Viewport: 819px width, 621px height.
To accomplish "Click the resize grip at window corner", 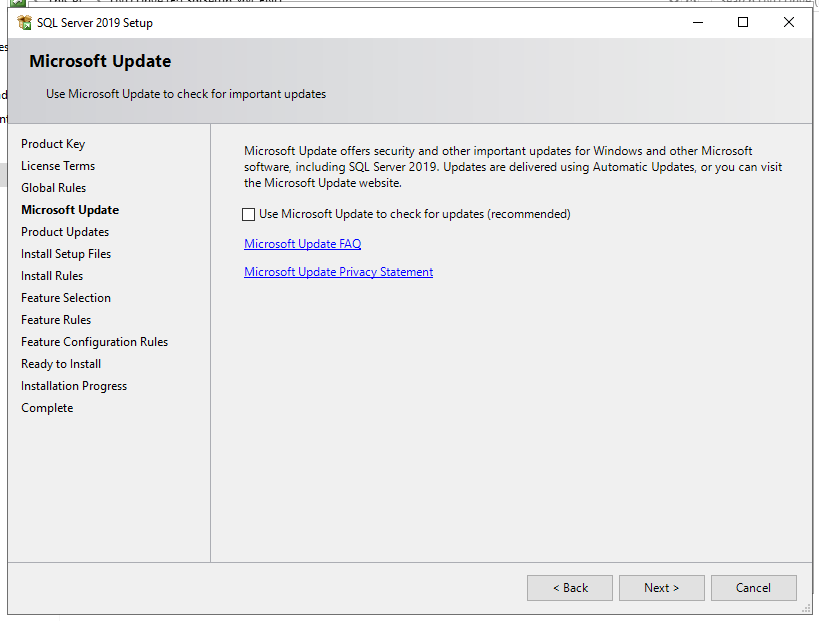I will point(806,608).
